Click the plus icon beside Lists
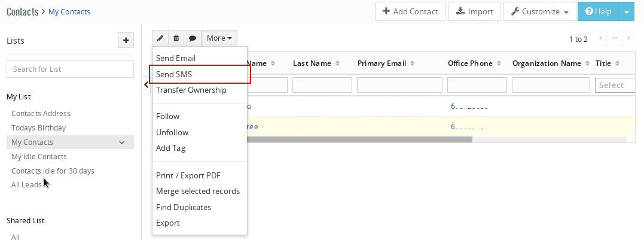 tap(126, 41)
